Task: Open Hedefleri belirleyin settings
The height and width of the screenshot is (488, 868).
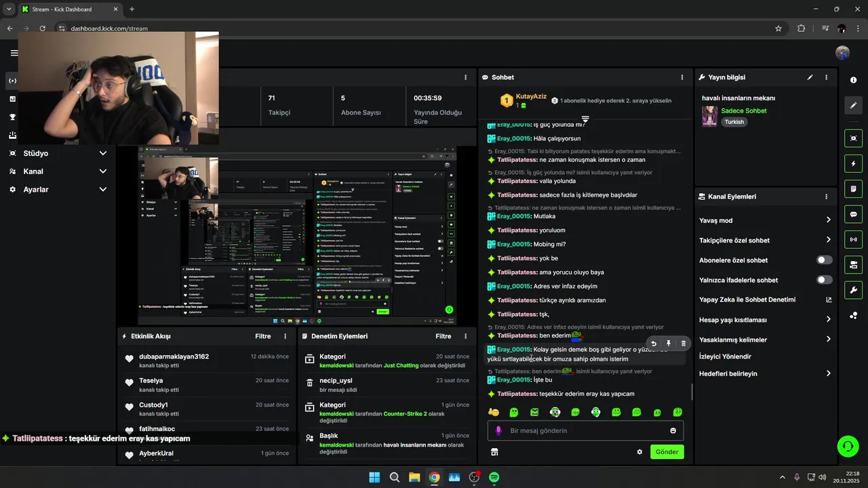Action: (765, 373)
